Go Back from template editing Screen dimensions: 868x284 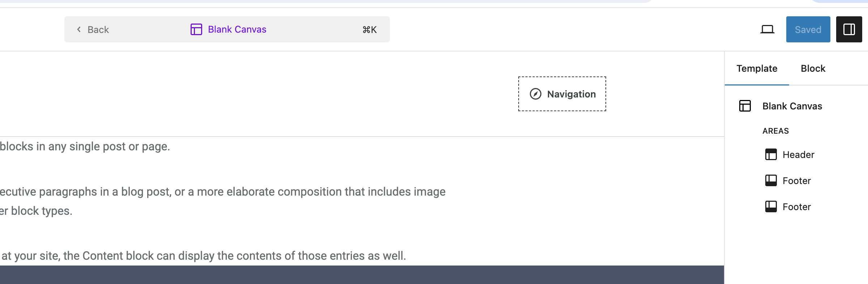[93, 29]
